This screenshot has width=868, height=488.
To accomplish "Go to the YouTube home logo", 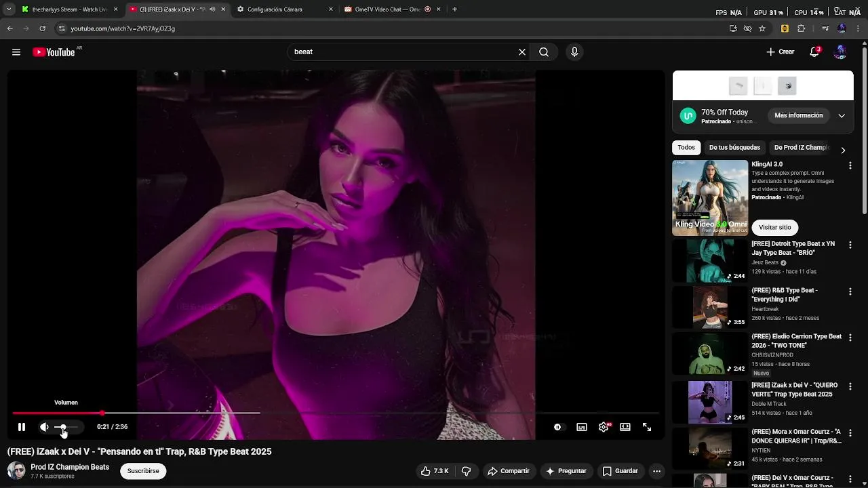I will pos(54,52).
